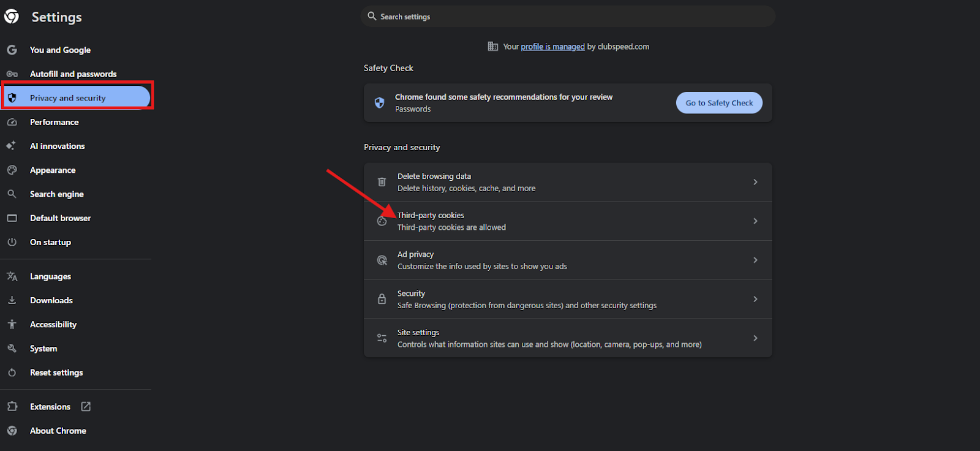
Task: Expand Delete browsing data chevron
Action: click(755, 182)
